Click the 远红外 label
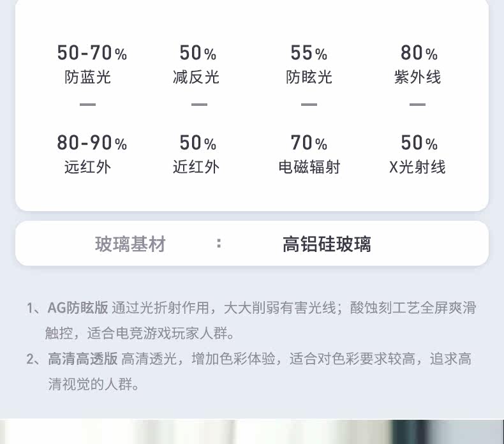The height and width of the screenshot is (444, 504). pos(88,167)
